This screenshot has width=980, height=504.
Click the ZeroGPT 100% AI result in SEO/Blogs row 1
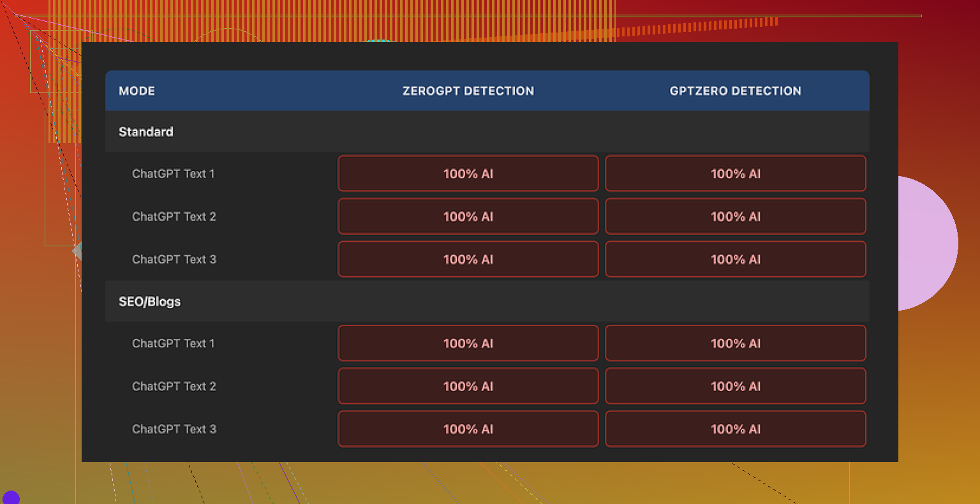click(468, 343)
